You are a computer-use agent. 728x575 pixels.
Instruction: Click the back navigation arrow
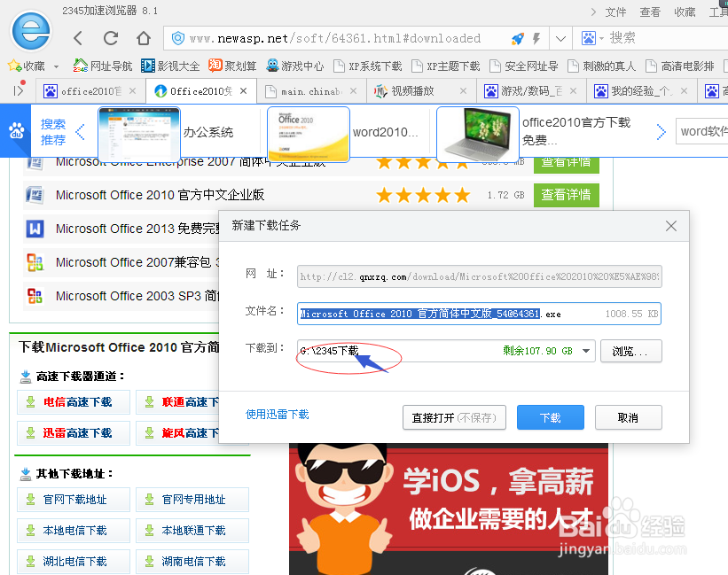[x=77, y=39]
